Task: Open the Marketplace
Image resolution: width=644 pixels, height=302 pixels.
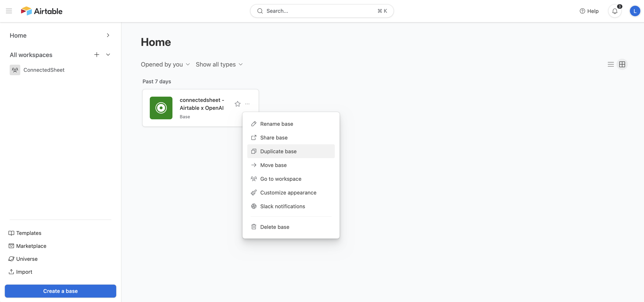Action: 31,246
